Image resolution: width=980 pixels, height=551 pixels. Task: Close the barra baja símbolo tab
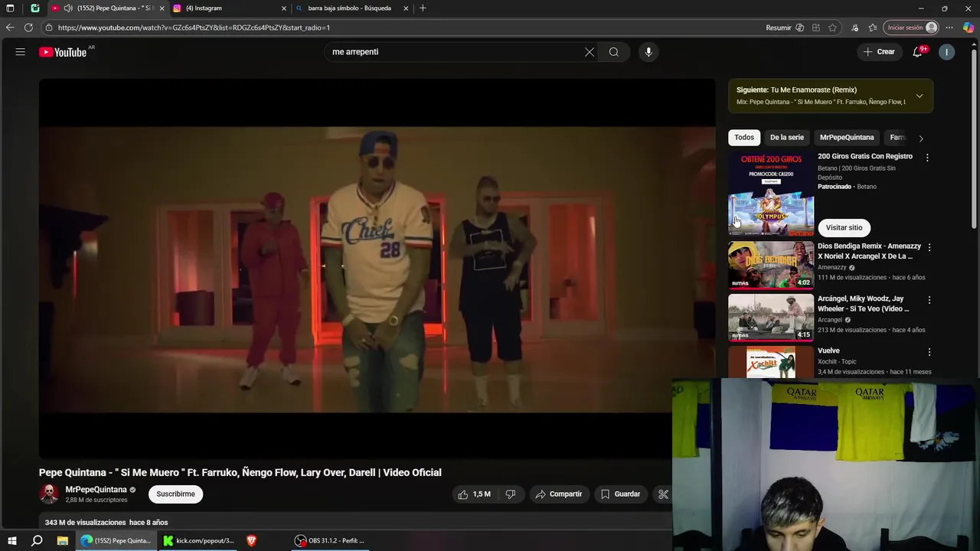point(406,8)
